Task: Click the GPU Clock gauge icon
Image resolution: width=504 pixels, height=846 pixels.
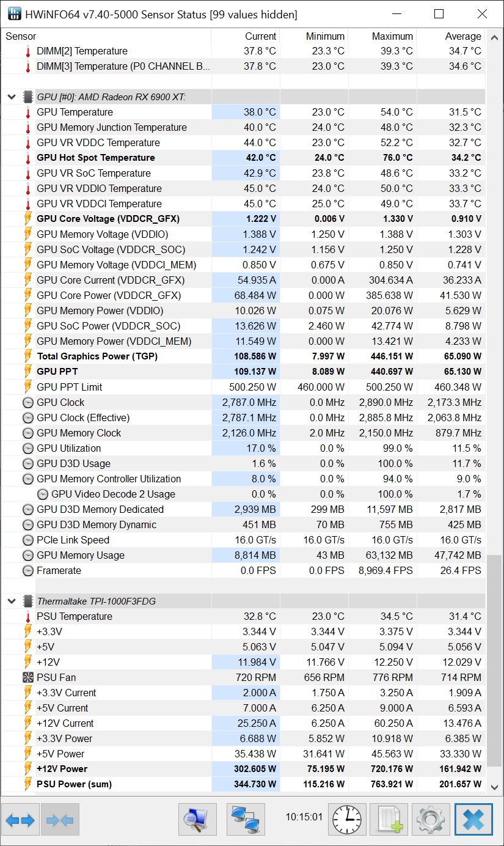Action: point(27,402)
